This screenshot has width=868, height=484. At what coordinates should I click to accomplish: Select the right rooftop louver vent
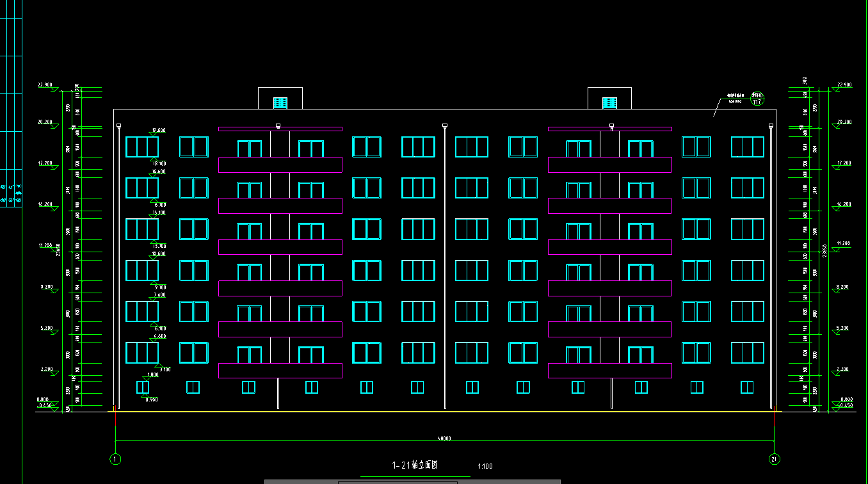(x=610, y=102)
